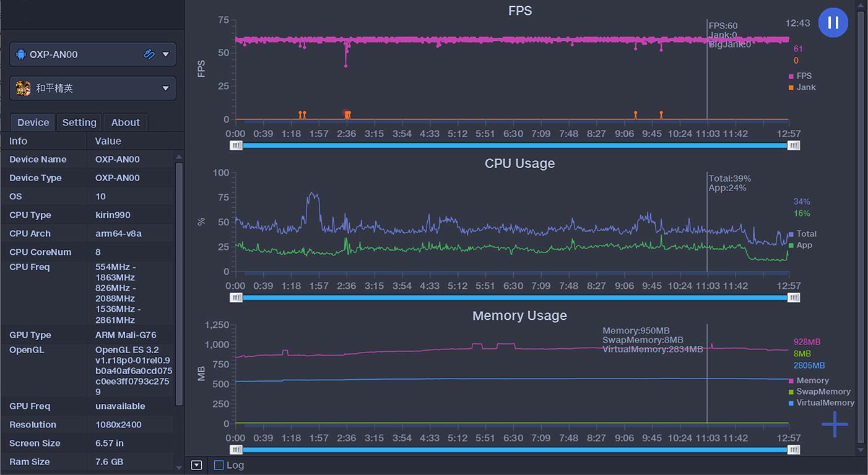The image size is (868, 475).
Task: Click the Memory chart's right range handle
Action: point(794,450)
